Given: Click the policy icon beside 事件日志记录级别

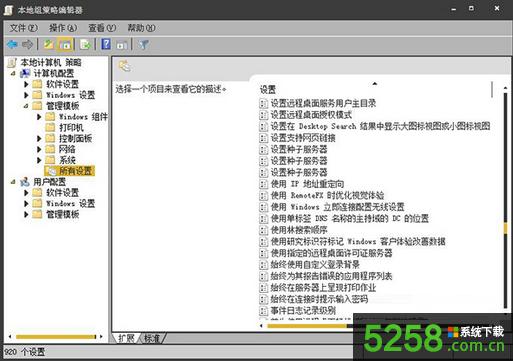Looking at the screenshot, I should click(x=264, y=311).
